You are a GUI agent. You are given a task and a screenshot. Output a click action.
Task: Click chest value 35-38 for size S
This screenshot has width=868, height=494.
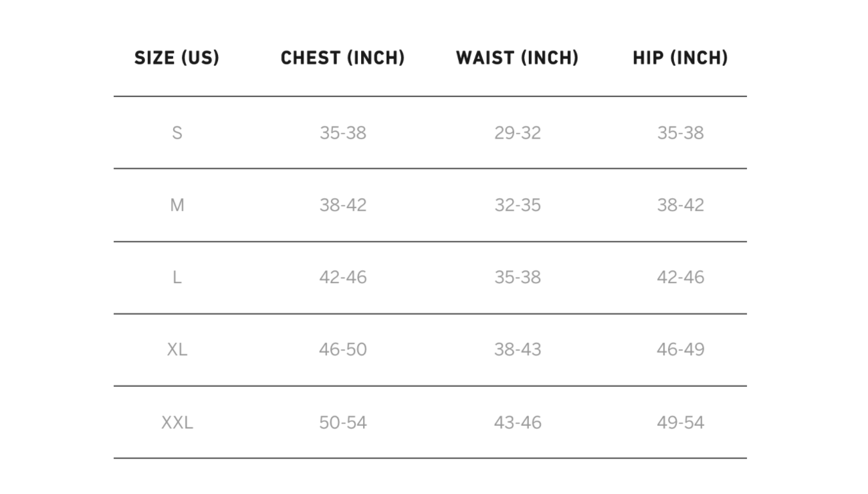(x=343, y=133)
